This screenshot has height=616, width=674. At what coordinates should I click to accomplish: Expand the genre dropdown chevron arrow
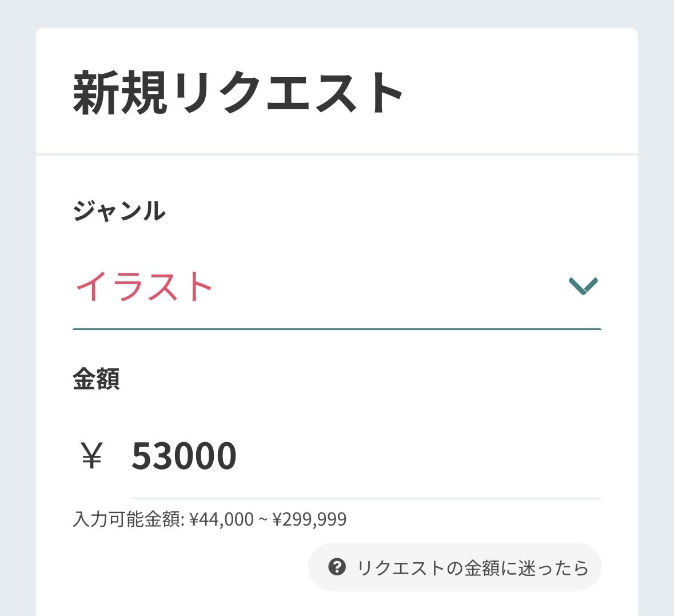583,285
